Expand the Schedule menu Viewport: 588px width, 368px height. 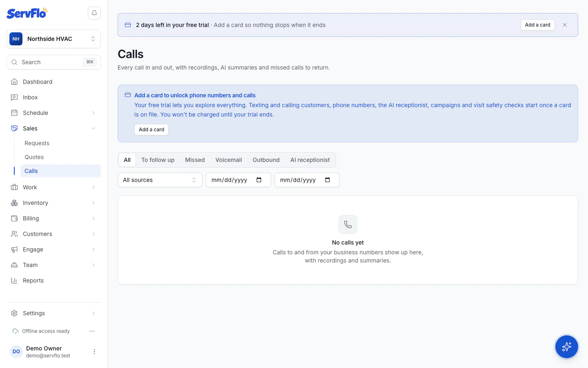(53, 113)
